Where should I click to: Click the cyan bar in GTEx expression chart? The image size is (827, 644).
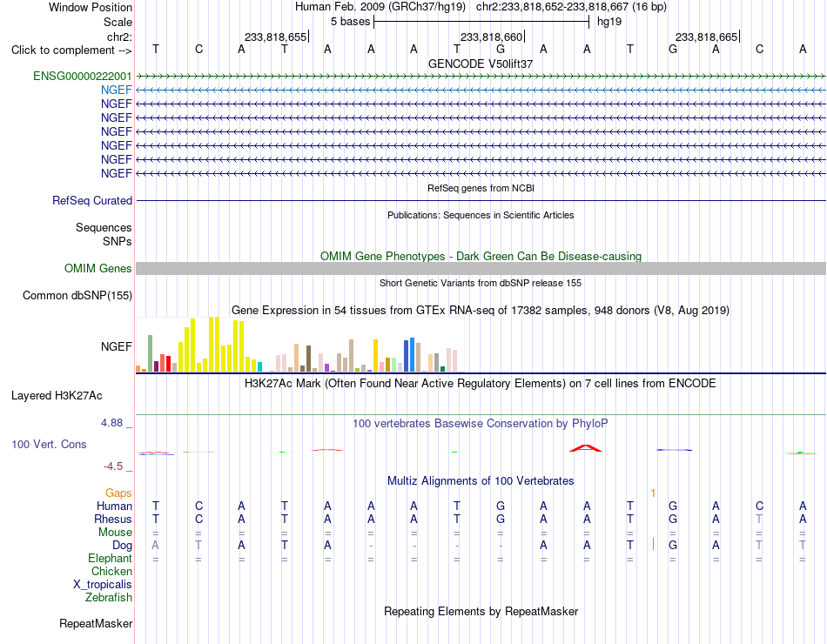[x=259, y=367]
